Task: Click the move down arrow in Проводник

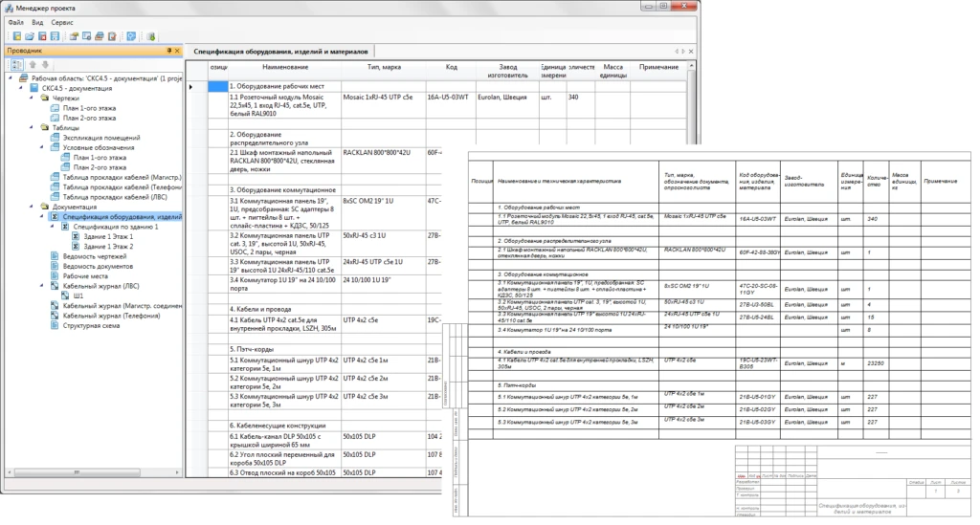Action: tap(44, 65)
